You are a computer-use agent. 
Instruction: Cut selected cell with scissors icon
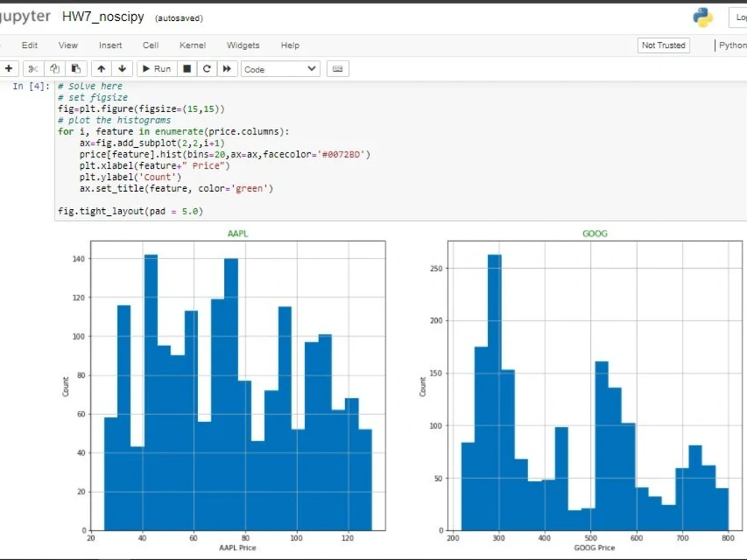tap(33, 69)
